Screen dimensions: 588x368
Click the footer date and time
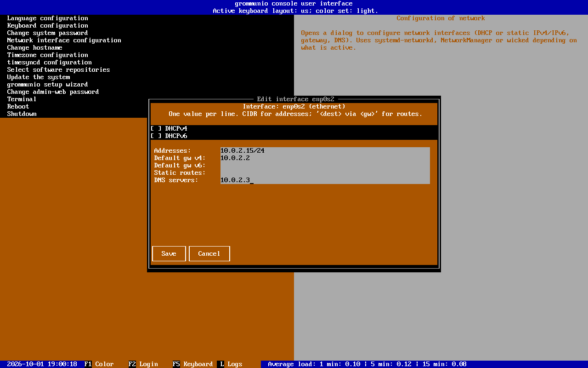(x=42, y=364)
